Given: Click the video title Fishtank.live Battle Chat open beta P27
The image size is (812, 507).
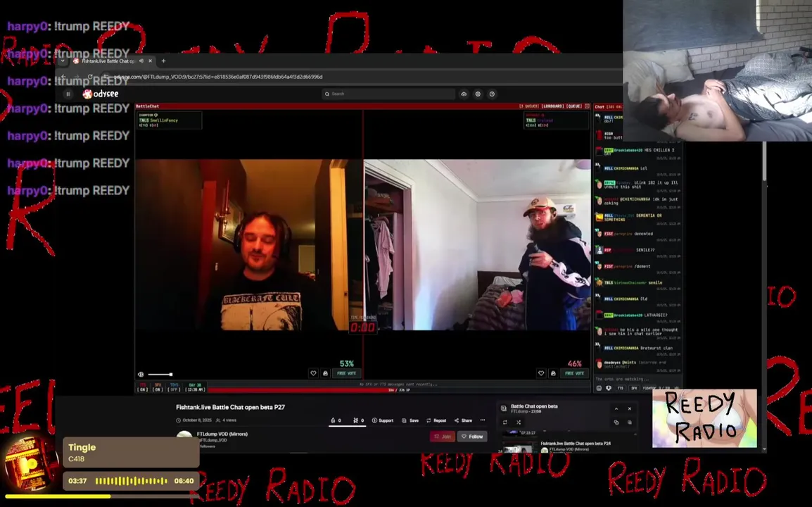Looking at the screenshot, I should (231, 408).
